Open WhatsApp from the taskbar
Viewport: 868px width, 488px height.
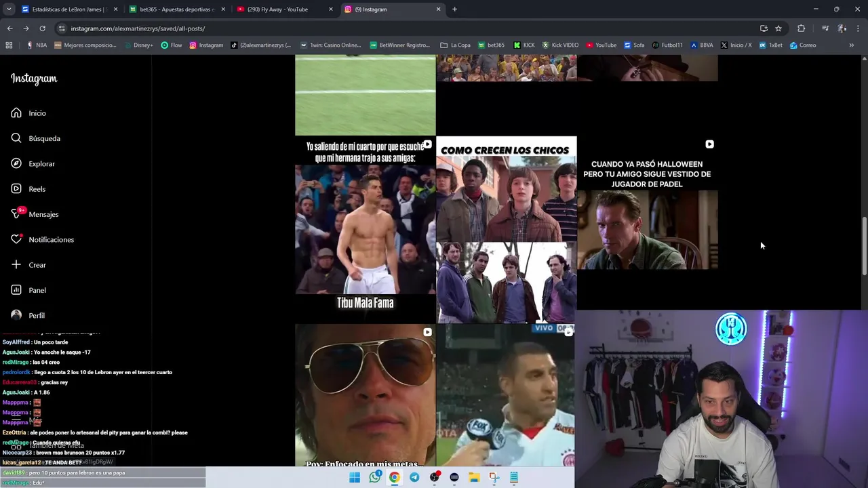click(x=374, y=477)
